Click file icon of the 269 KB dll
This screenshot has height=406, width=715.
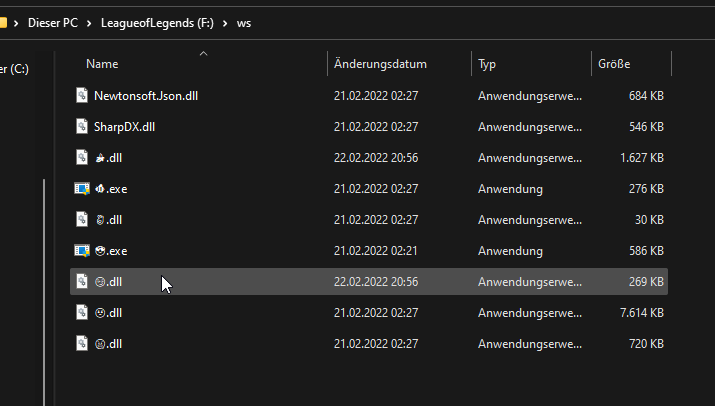pyautogui.click(x=82, y=281)
